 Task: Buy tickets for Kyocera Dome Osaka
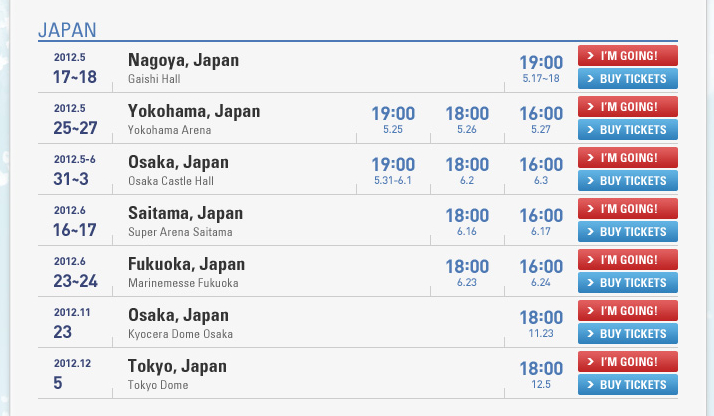coord(627,334)
